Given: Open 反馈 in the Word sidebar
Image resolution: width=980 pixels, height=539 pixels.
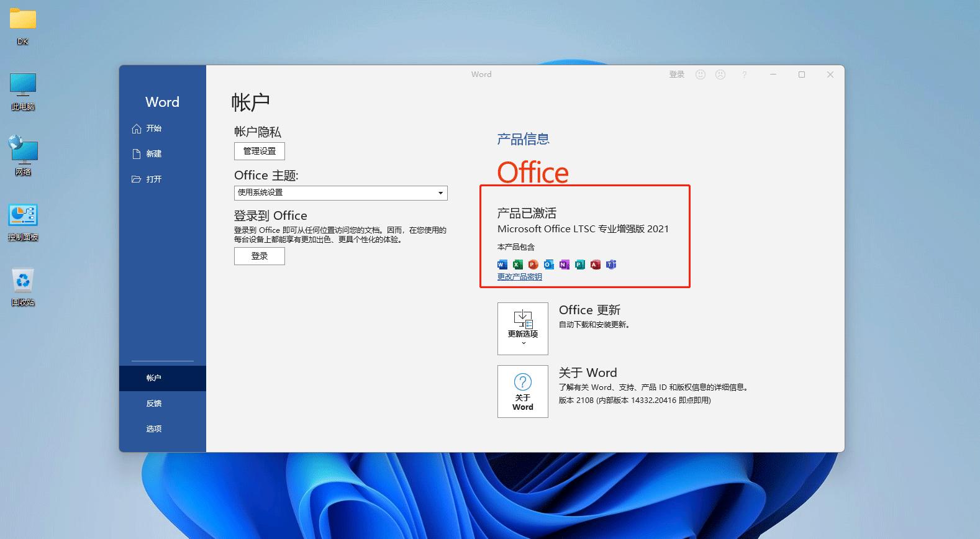Looking at the screenshot, I should pos(163,404).
